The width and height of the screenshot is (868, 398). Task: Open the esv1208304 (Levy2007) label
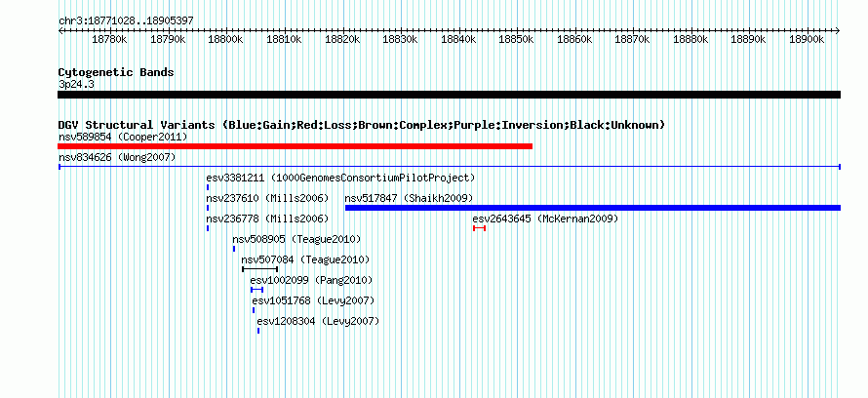tap(318, 321)
